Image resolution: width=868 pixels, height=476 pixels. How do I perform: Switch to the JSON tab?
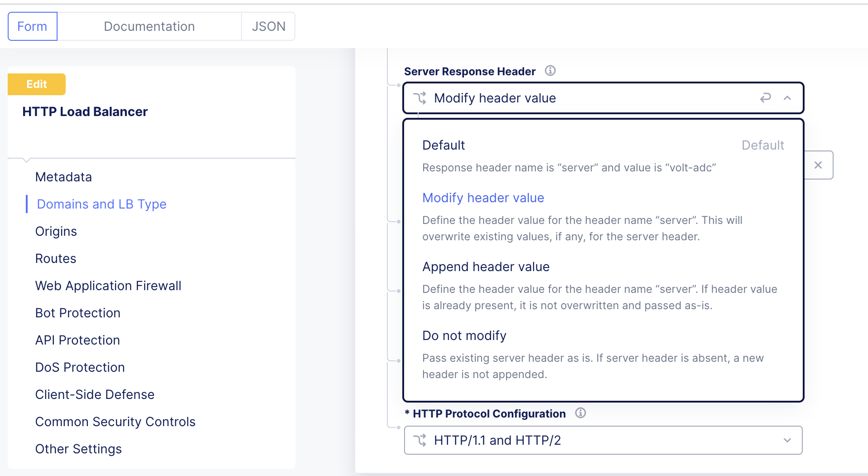coord(268,26)
